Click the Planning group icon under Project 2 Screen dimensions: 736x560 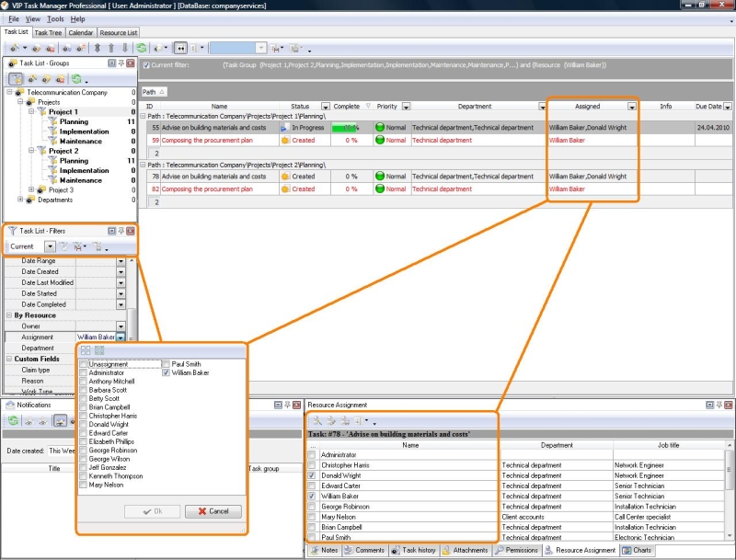pyautogui.click(x=53, y=160)
